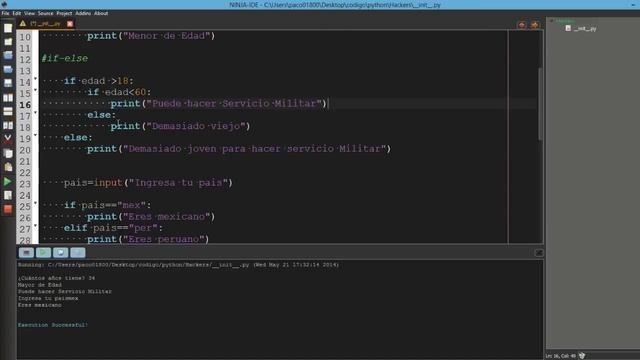This screenshot has width=640, height=360.
Task: Close the __init__.py editor tab
Action: pos(70,24)
